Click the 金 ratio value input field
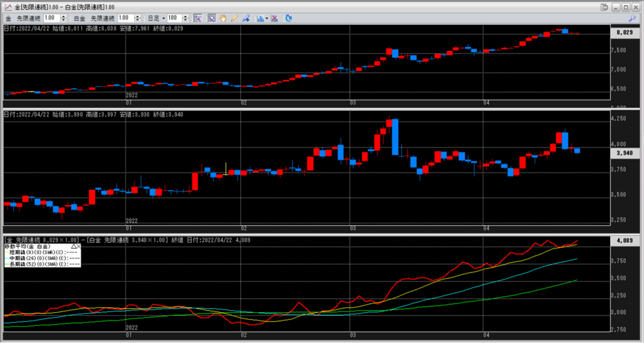 tap(50, 18)
